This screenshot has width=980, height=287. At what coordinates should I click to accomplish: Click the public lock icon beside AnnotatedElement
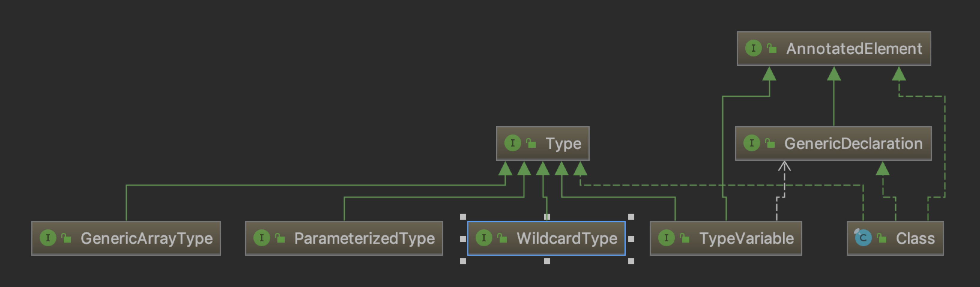pos(772,48)
